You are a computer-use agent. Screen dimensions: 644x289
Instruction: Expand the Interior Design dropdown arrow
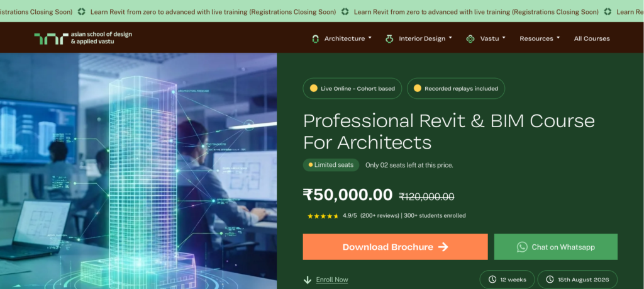tap(450, 38)
